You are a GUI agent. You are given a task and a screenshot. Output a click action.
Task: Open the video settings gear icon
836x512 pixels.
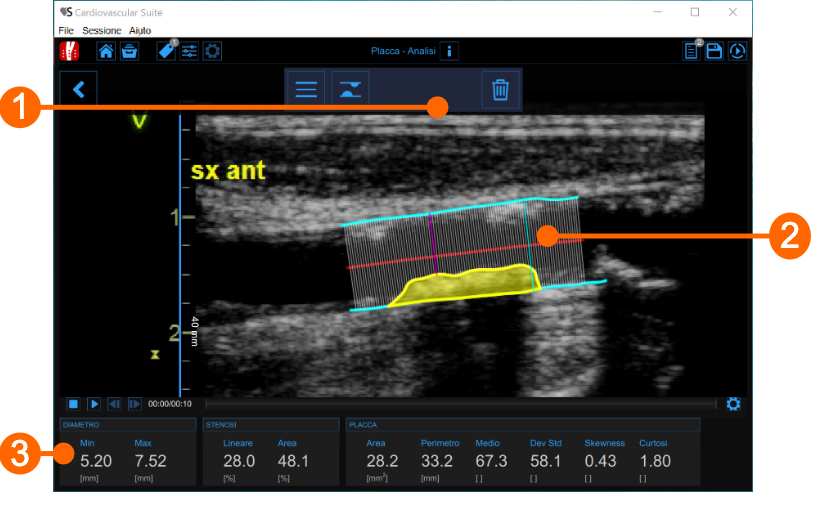733,404
